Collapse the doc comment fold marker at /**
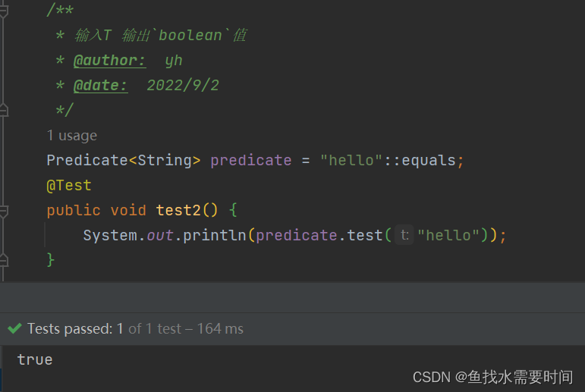Screen dimensions: 585x392 tap(3, 11)
